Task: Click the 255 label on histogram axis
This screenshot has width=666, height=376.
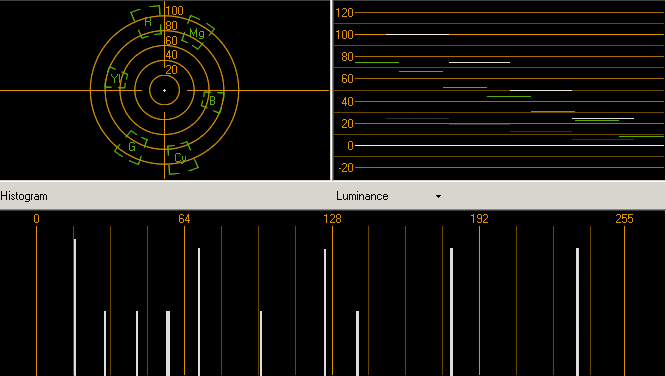Action: pos(624,219)
